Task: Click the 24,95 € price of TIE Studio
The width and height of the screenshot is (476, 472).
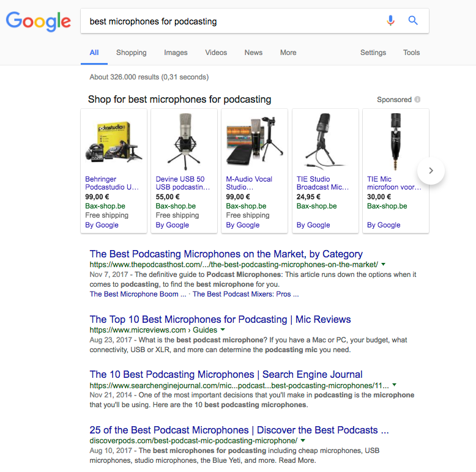Action: click(308, 197)
